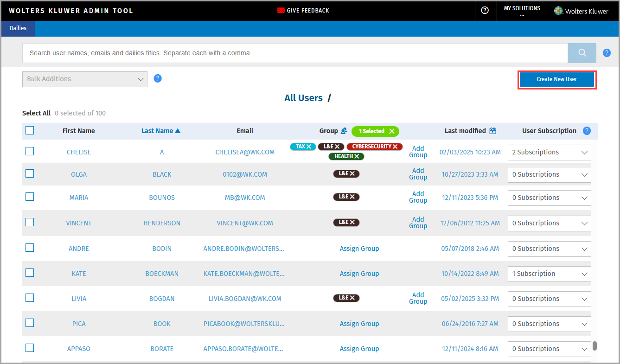Open Vincent Henderson's subscriptions dropdown
The height and width of the screenshot is (364, 620).
point(550,224)
